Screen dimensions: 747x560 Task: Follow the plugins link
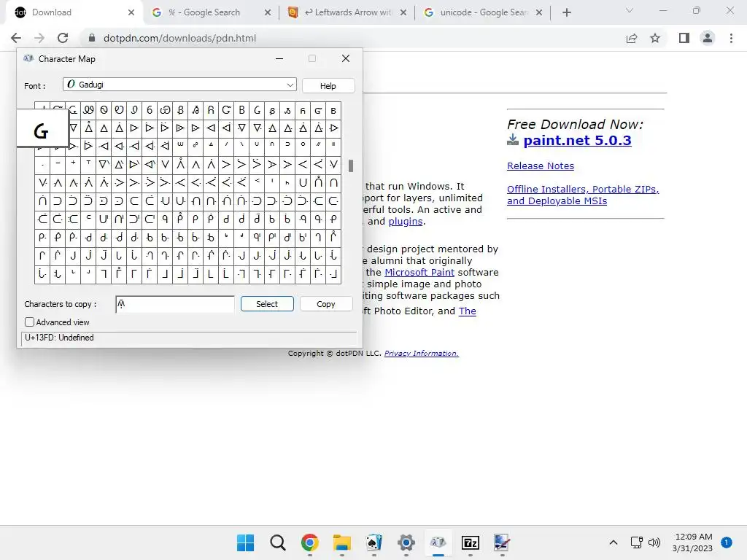click(x=406, y=222)
